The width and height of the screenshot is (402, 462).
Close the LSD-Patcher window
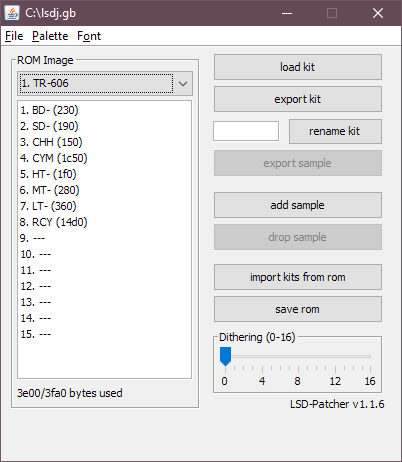(378, 13)
